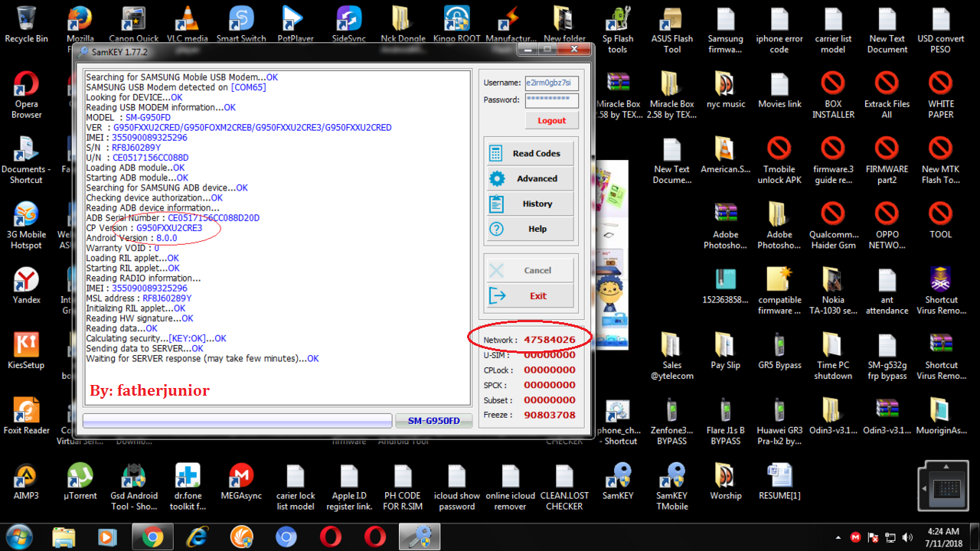
Task: Select the 3G Mobile Hotspot icon
Action: pos(26,226)
